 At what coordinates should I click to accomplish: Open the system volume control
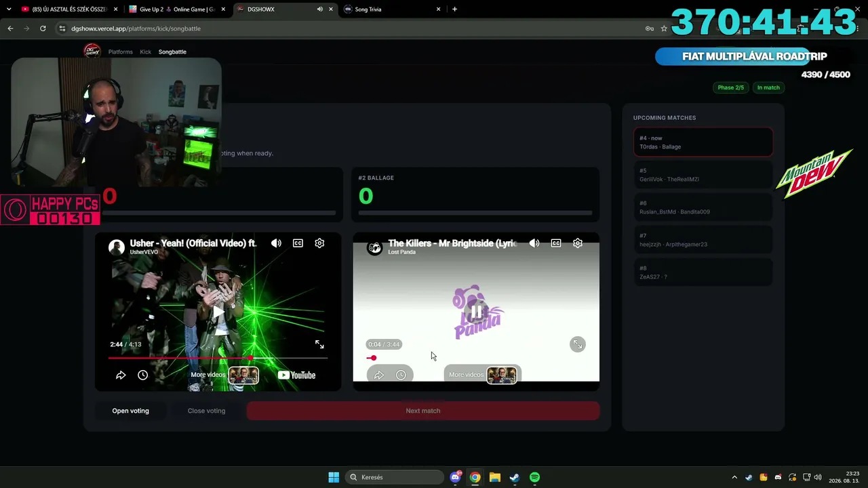tap(818, 477)
